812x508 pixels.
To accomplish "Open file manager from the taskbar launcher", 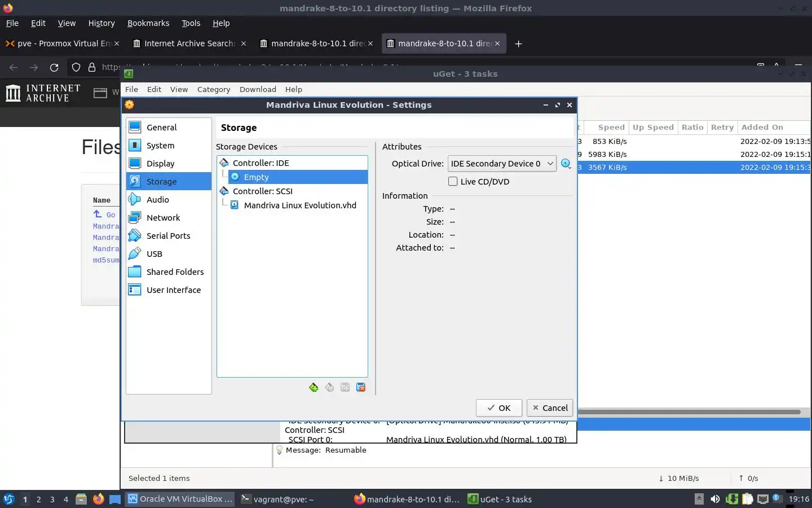I will [81, 499].
